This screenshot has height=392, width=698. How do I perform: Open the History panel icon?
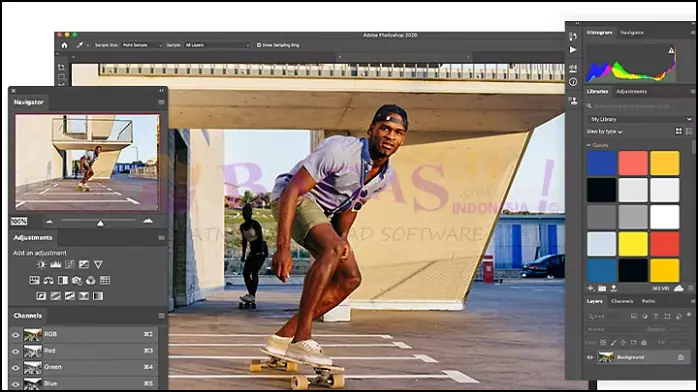point(573,36)
